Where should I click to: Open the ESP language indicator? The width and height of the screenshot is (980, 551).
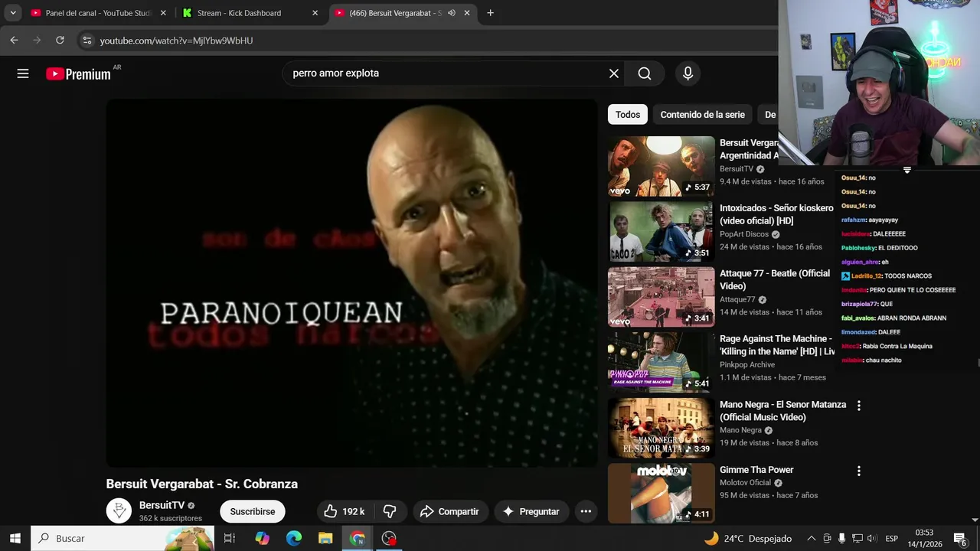[891, 538]
